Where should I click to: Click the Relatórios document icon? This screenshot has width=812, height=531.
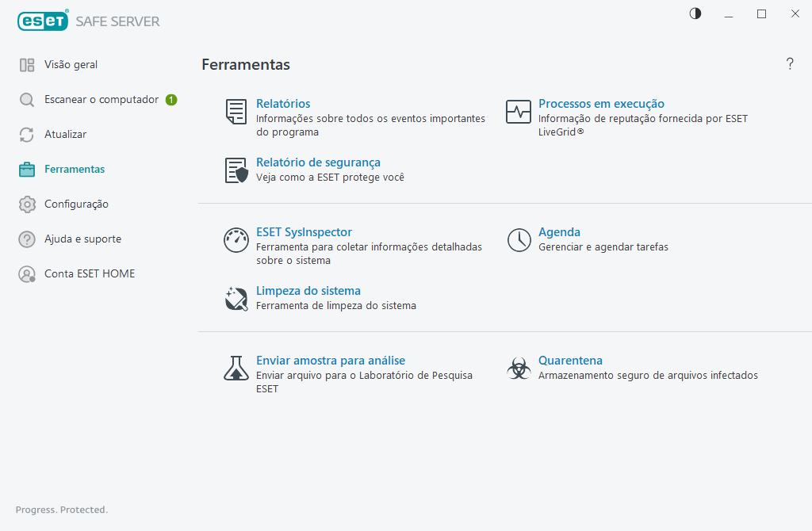point(236,112)
